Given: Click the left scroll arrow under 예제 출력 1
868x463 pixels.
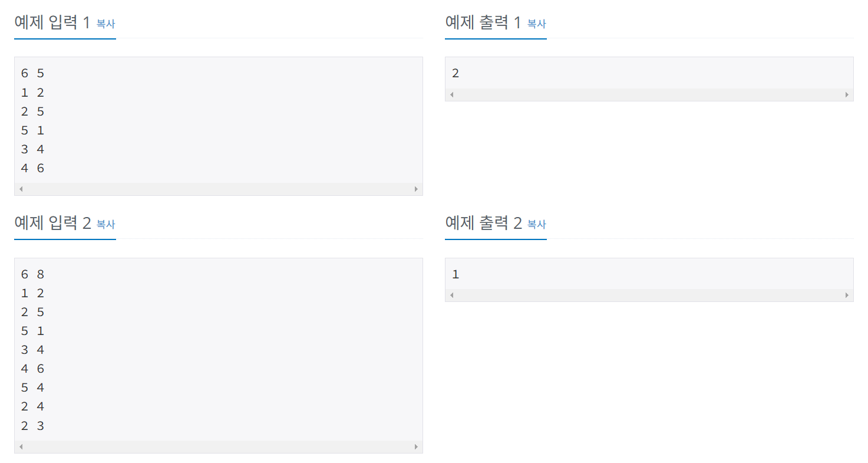Looking at the screenshot, I should [451, 94].
